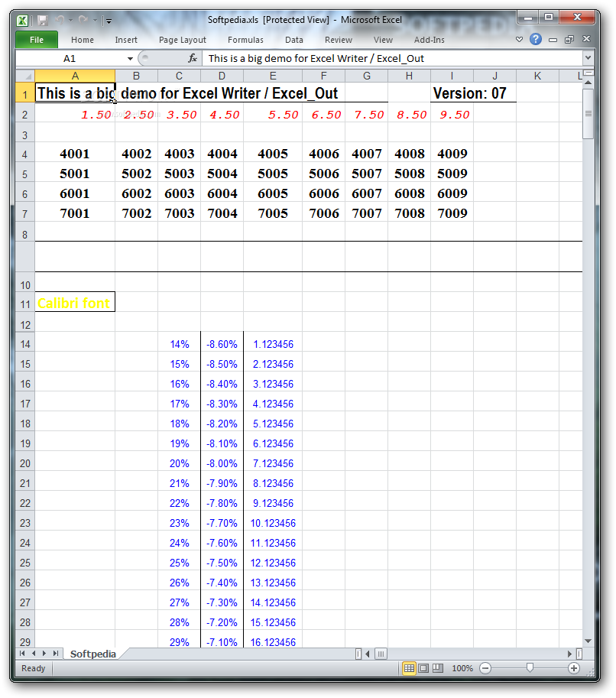Select column A header
Image resolution: width=616 pixels, height=698 pixels.
coord(75,76)
